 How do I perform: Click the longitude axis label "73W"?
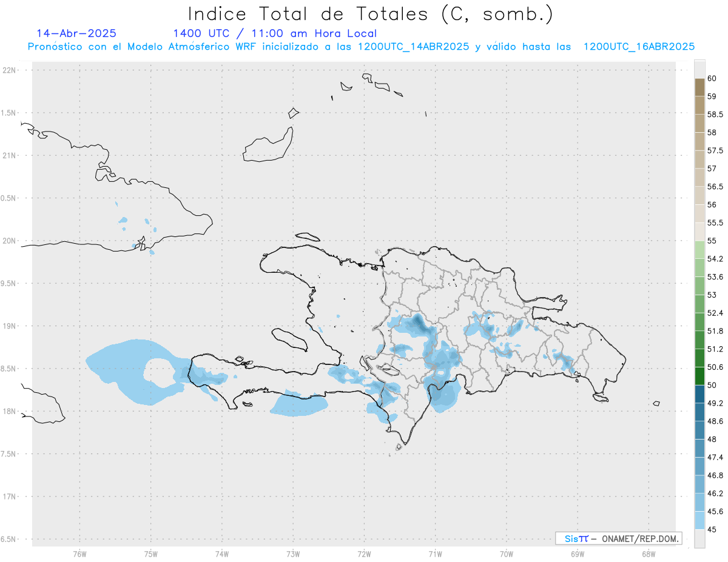click(293, 554)
